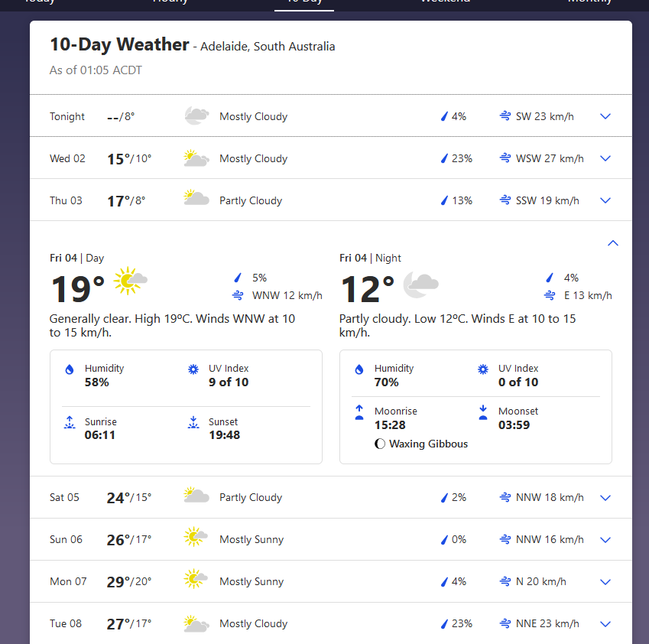The width and height of the screenshot is (649, 644).
Task: Click the Waxing Gibbous moon phase icon
Action: [380, 444]
